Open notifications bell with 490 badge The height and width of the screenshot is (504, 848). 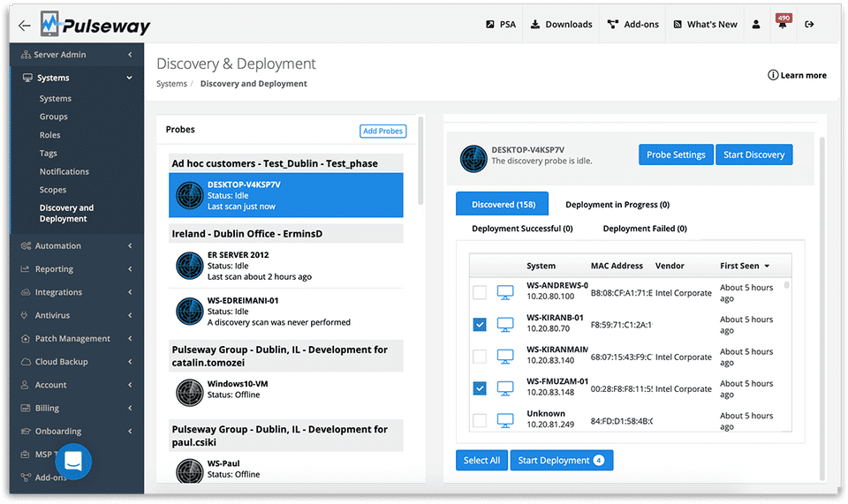(783, 23)
